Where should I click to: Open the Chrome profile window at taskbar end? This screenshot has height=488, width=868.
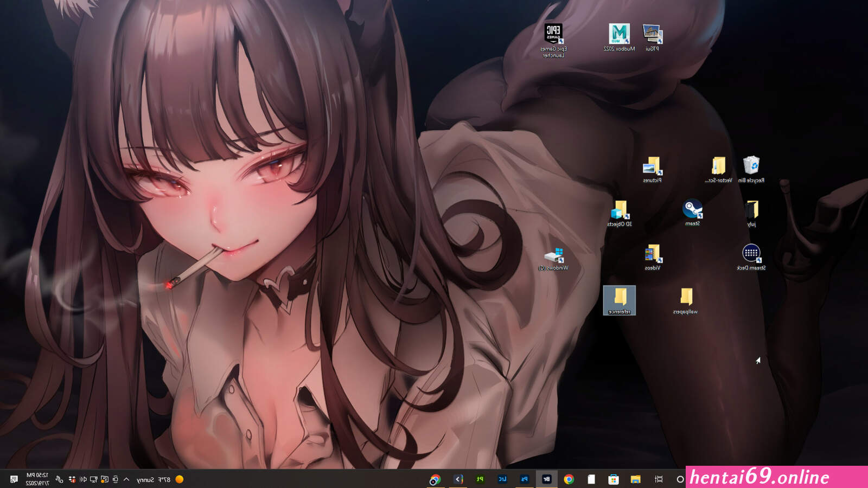[x=435, y=479]
